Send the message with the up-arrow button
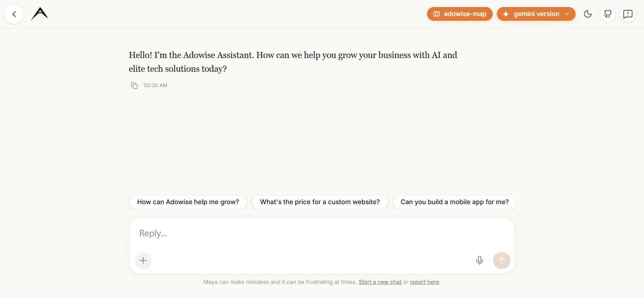The height and width of the screenshot is (298, 644). coord(502,260)
